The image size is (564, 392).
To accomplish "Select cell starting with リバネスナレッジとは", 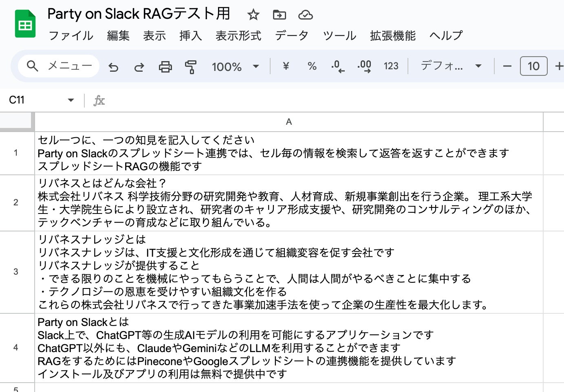I will tap(289, 272).
